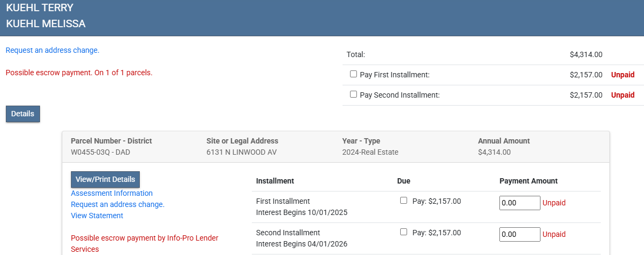Click Unpaid status beside Pay First Installment summary
Screen dimensions: 644x255
pyautogui.click(x=623, y=75)
